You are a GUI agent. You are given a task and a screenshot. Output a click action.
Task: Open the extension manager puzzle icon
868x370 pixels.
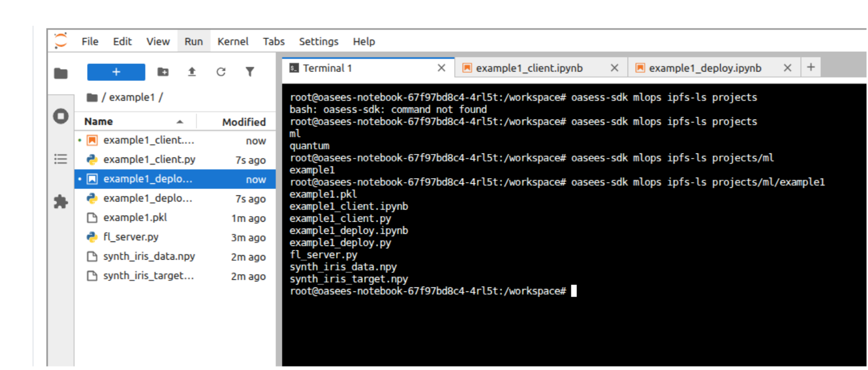[60, 202]
